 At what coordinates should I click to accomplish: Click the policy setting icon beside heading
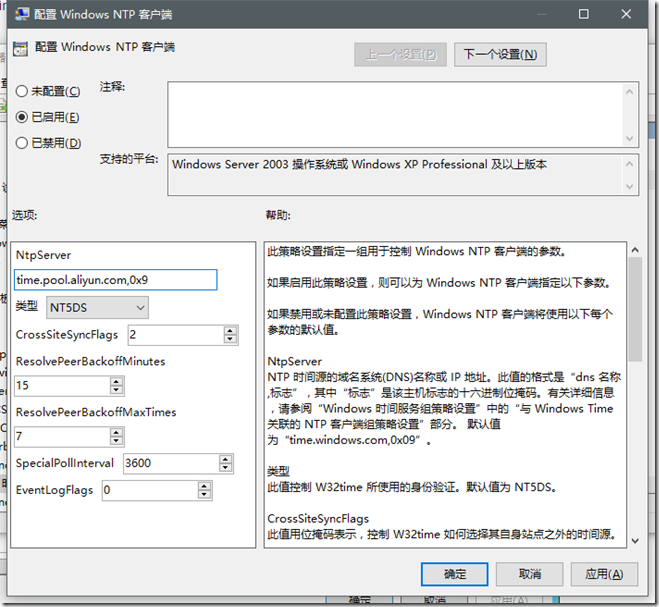[x=20, y=49]
